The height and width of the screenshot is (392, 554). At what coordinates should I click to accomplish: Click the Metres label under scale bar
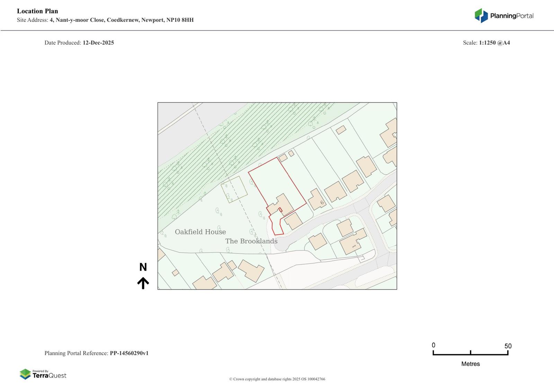(x=470, y=364)
